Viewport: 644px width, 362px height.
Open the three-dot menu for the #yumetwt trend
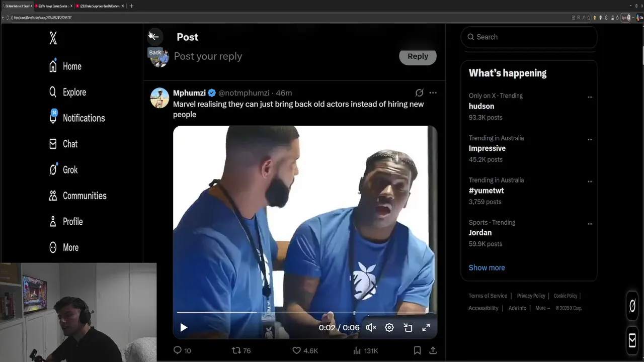coord(590,182)
